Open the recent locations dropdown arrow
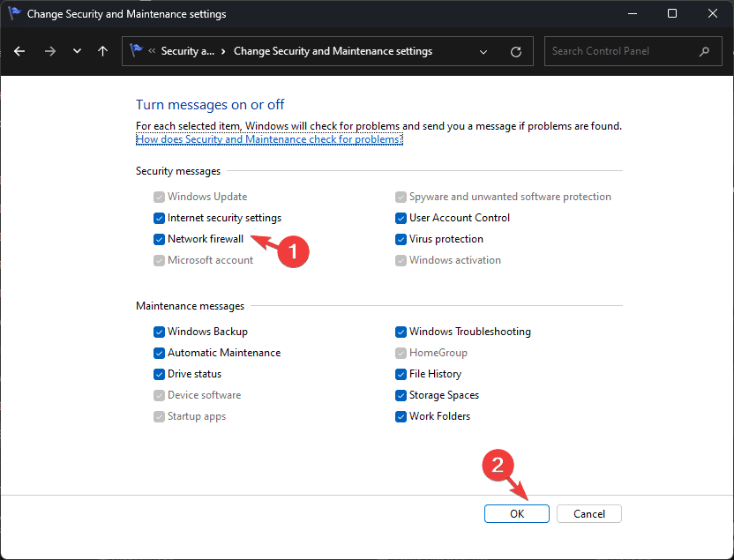The image size is (734, 560). point(78,51)
